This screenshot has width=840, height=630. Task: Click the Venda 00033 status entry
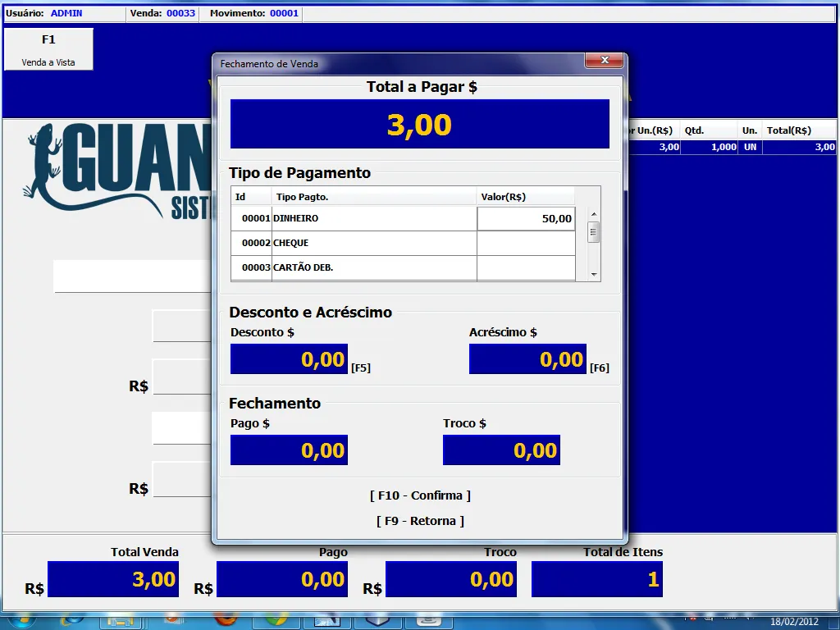coord(163,13)
